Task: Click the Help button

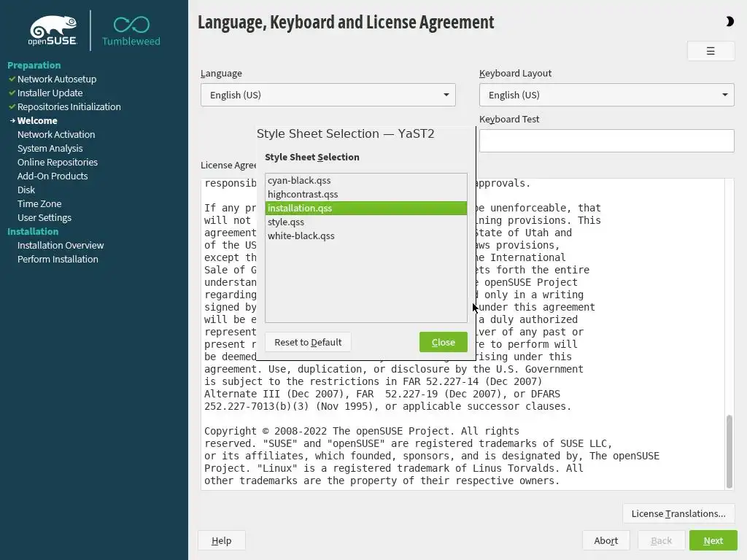Action: point(222,540)
